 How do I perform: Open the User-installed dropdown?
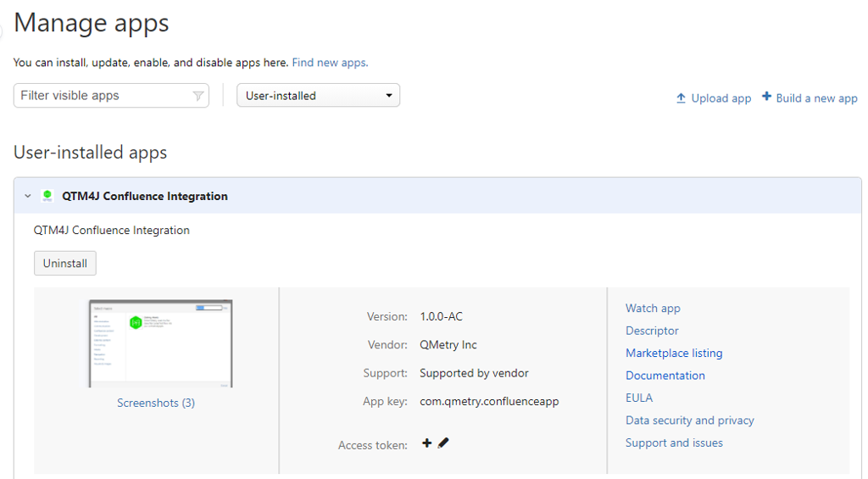(x=319, y=95)
